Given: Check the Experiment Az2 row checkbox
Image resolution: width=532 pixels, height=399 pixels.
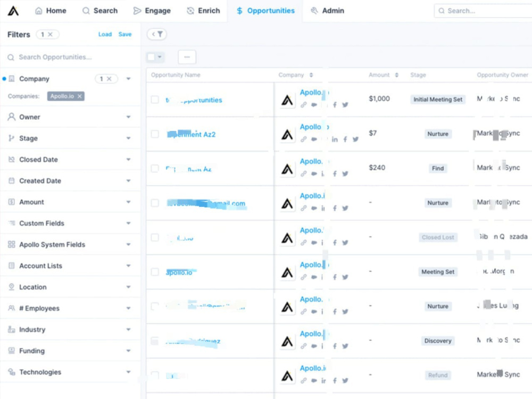Looking at the screenshot, I should coord(155,134).
